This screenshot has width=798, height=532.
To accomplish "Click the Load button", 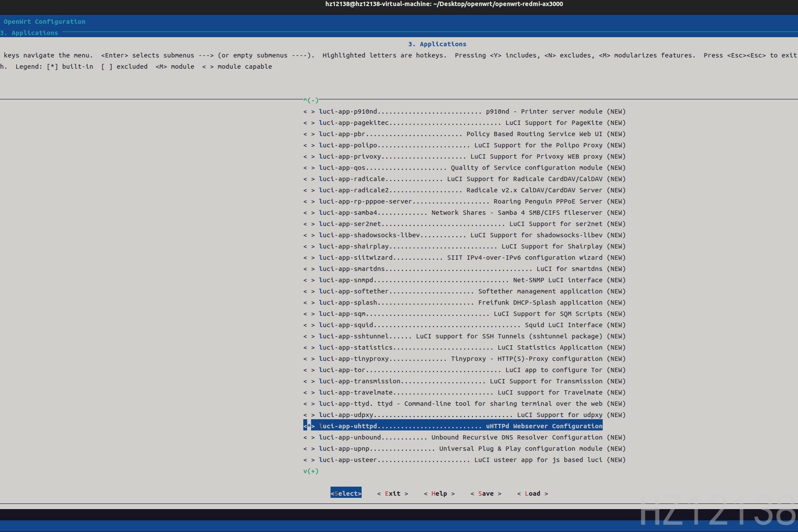I will click(x=533, y=493).
